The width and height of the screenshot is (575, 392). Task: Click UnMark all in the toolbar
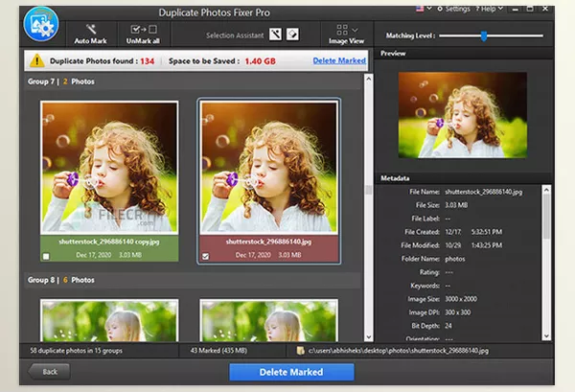(143, 35)
